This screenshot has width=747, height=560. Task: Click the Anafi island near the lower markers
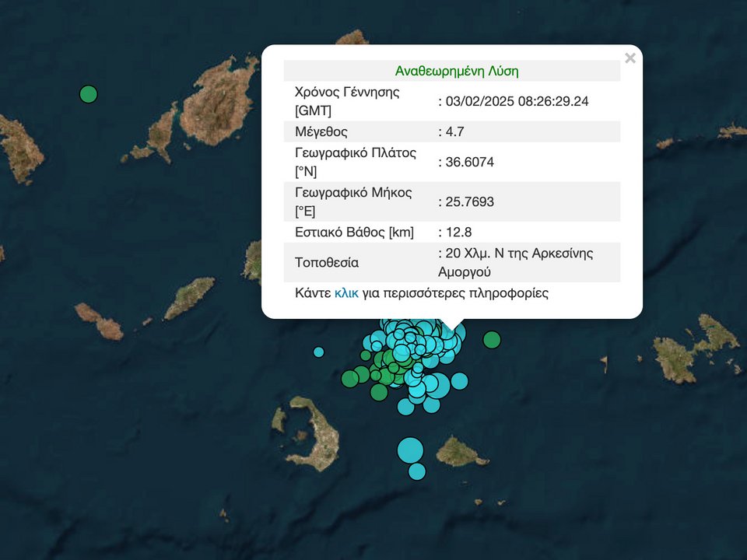(x=459, y=451)
